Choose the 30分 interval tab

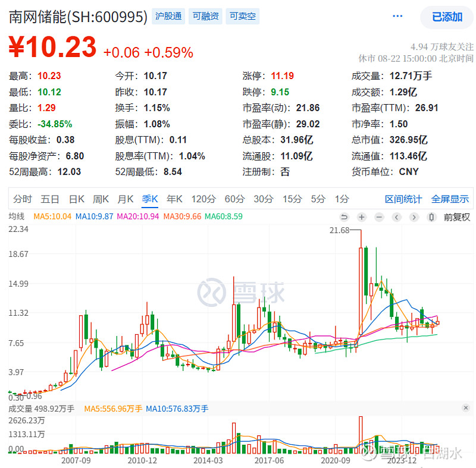(264, 199)
